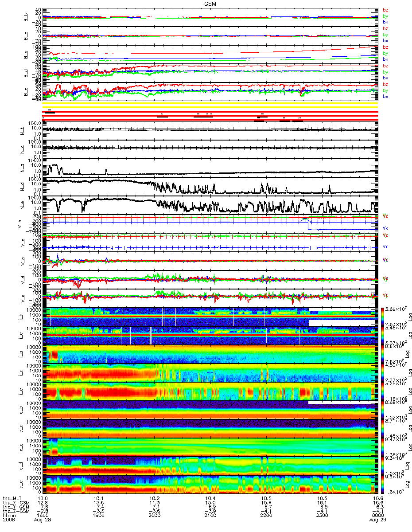Click the X-GSM value 12.8
Image resolution: width=412 pixels, height=532 pixels.
tap(43, 503)
